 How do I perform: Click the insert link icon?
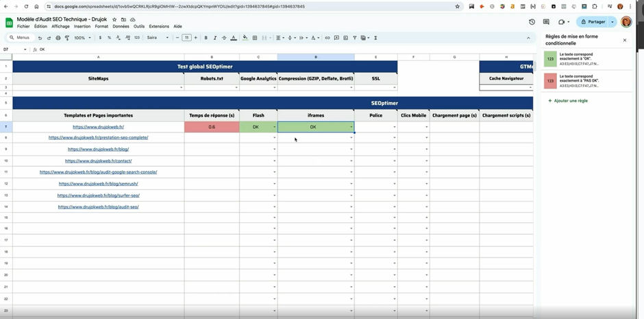pos(327,38)
